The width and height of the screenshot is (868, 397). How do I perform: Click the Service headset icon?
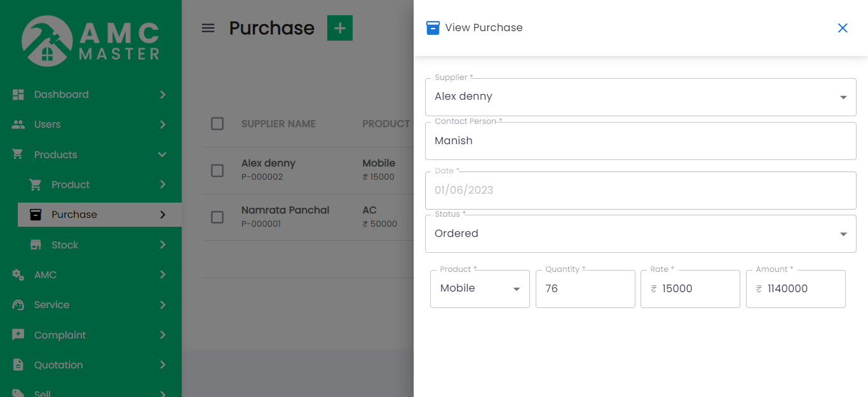click(x=18, y=305)
